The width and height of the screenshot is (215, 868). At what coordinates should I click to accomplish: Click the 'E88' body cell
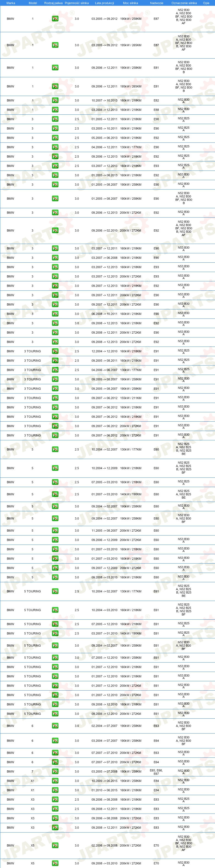coord(156,110)
